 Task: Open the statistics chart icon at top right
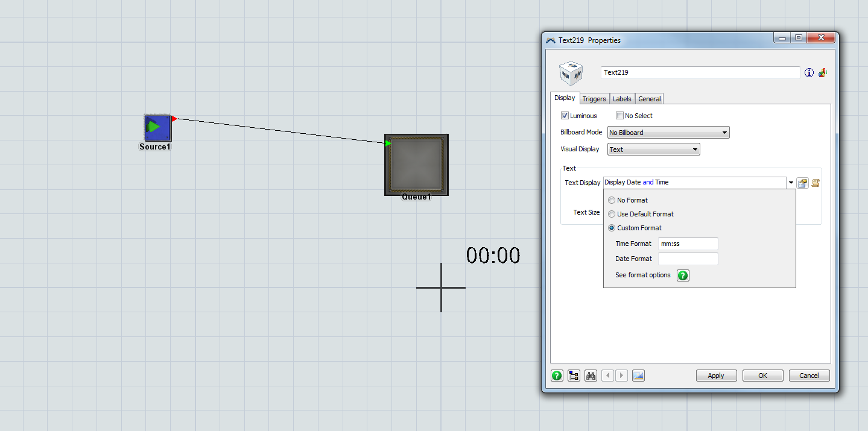click(x=822, y=72)
